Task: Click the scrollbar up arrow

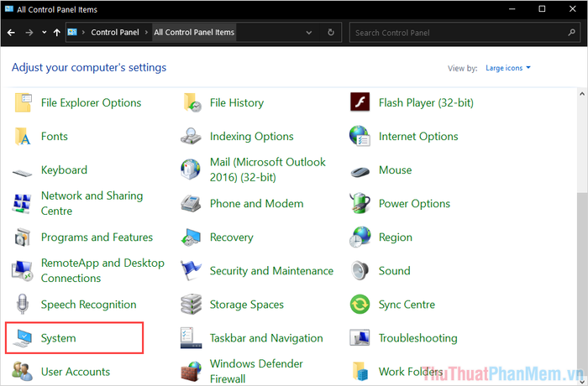Action: point(582,94)
